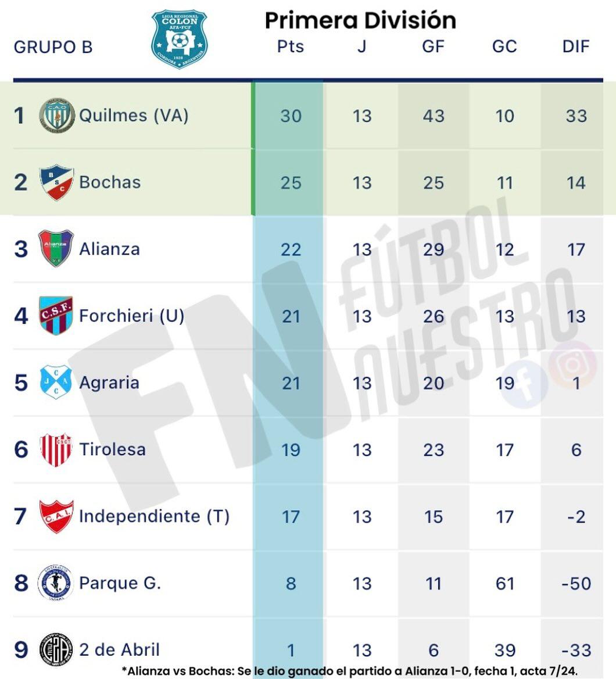Click the 2 de Abril club crest

tap(56, 649)
